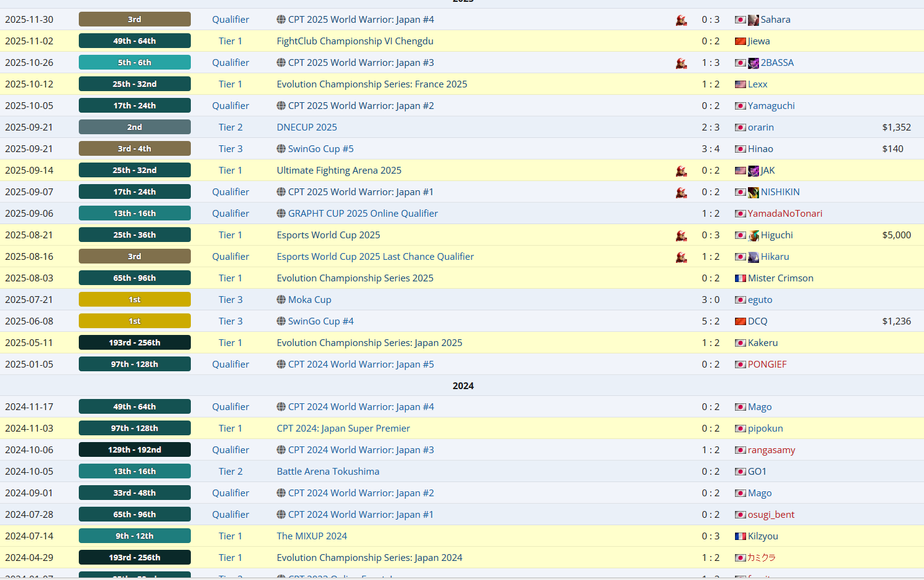Open the Battle Arena Tokushima link
The image size is (924, 580).
(x=328, y=472)
